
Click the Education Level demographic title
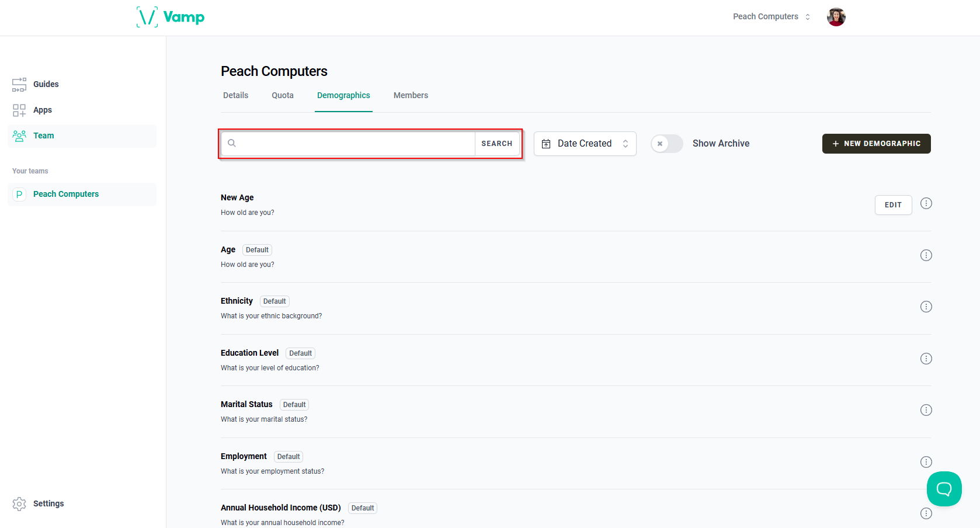[x=249, y=353]
